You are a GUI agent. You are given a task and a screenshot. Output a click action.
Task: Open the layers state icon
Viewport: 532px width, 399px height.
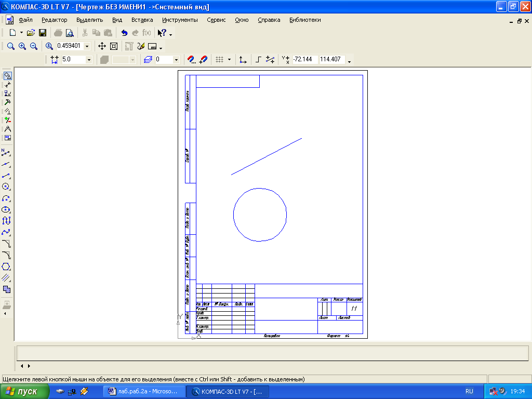point(148,60)
